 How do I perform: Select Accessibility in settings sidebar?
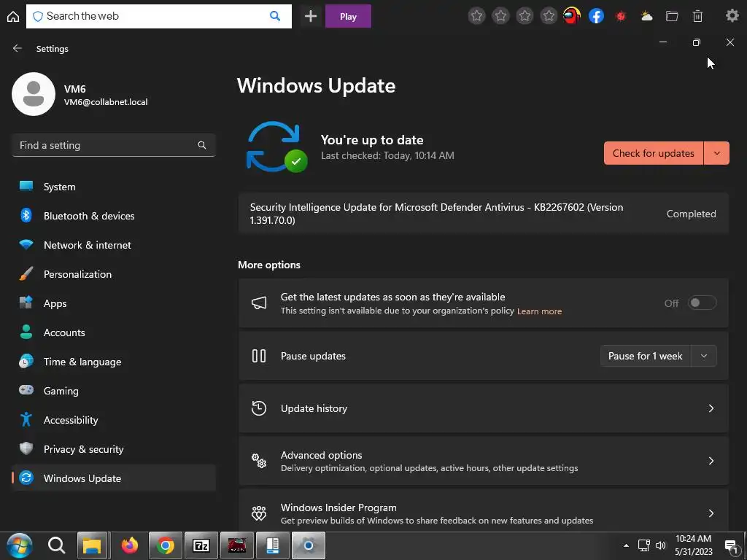coord(113,420)
